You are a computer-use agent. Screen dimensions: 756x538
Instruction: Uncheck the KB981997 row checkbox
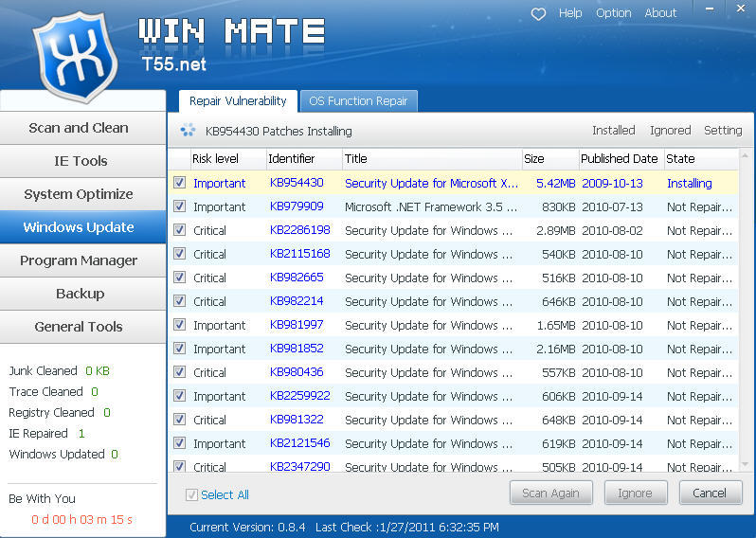[x=179, y=324]
